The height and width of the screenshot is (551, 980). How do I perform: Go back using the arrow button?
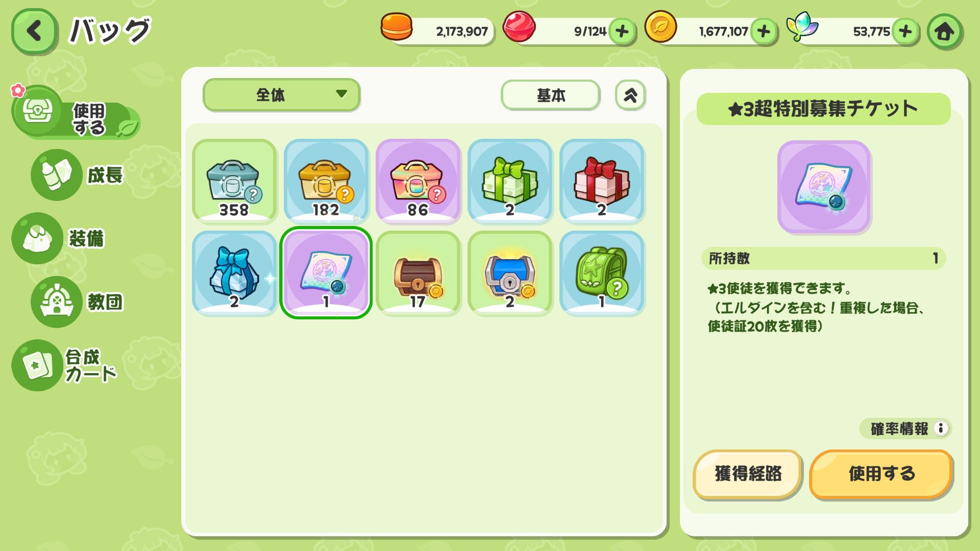click(34, 31)
